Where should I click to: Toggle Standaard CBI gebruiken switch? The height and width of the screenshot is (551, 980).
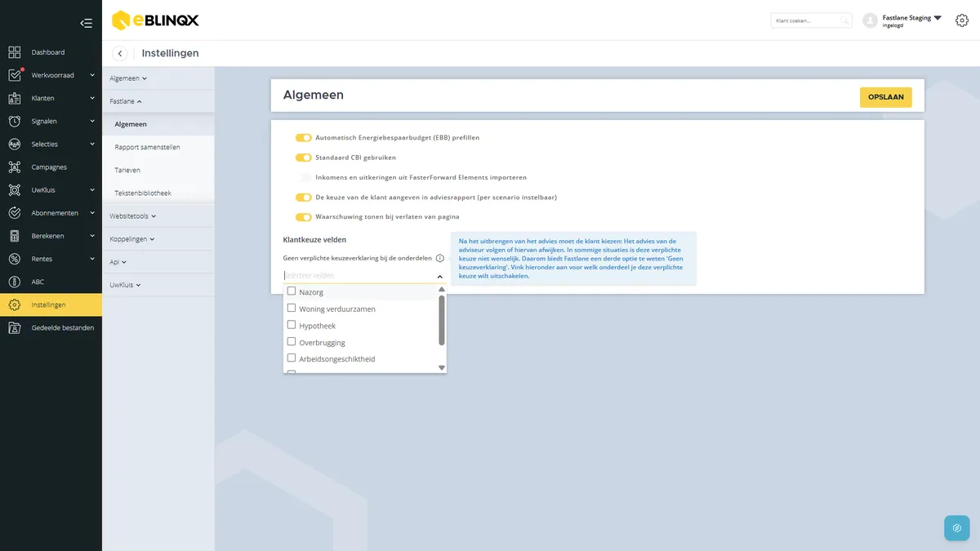[303, 158]
